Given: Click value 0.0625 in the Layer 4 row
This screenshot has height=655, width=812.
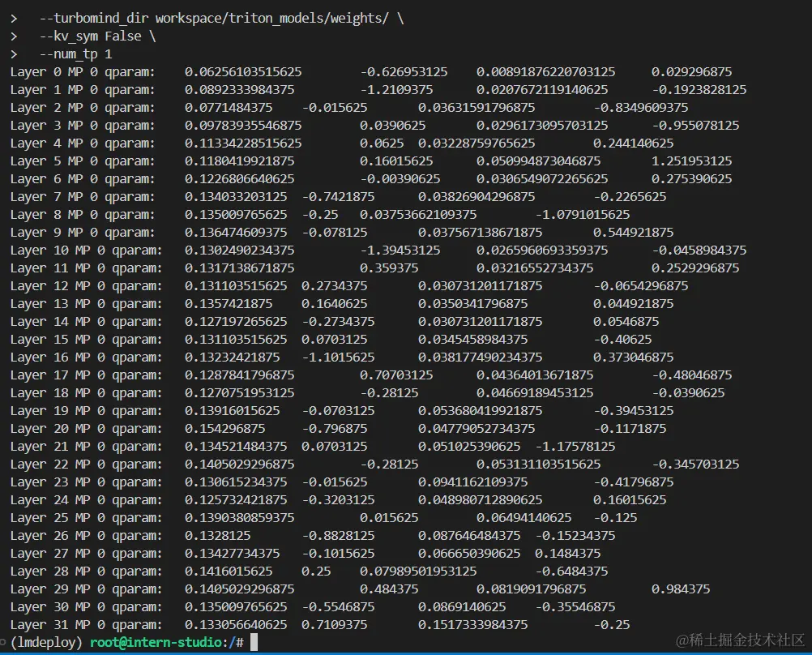Looking at the screenshot, I should [x=382, y=143].
